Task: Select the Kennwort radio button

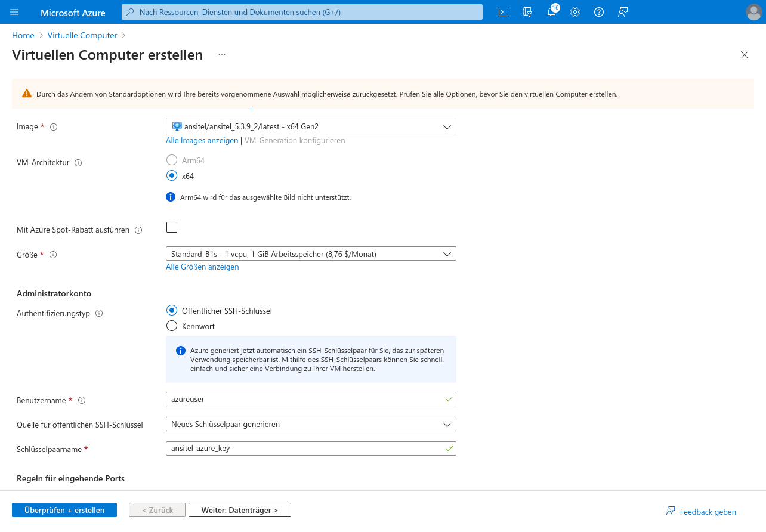Action: (x=172, y=326)
